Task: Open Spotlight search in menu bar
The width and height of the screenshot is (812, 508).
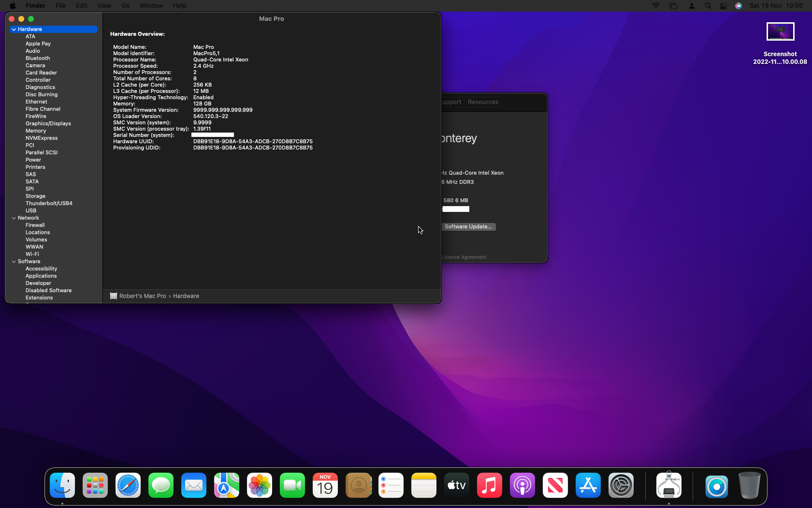Action: (x=708, y=6)
